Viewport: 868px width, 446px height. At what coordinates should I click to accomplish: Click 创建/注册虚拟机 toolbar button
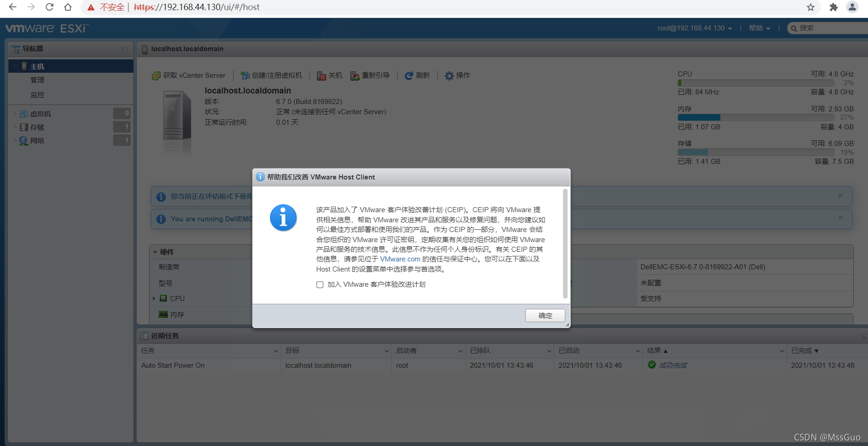(x=271, y=75)
